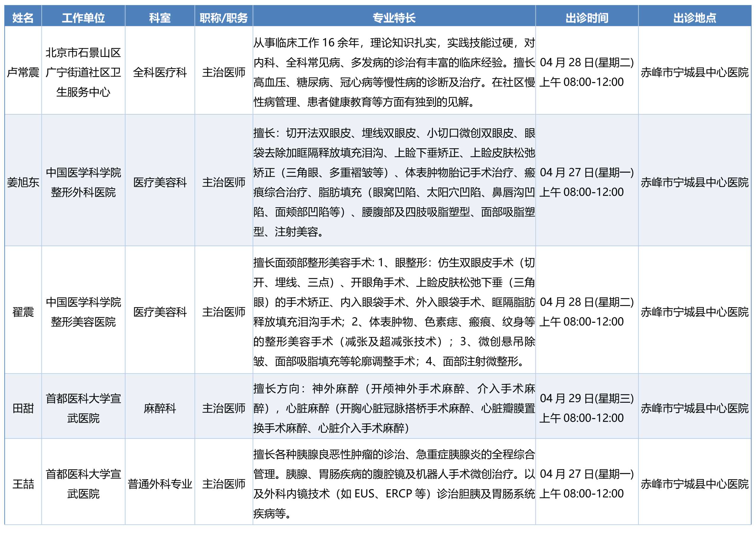Screen dimensions: 756x534
Task: Click the 职称/职务 column header
Action: [x=224, y=17]
